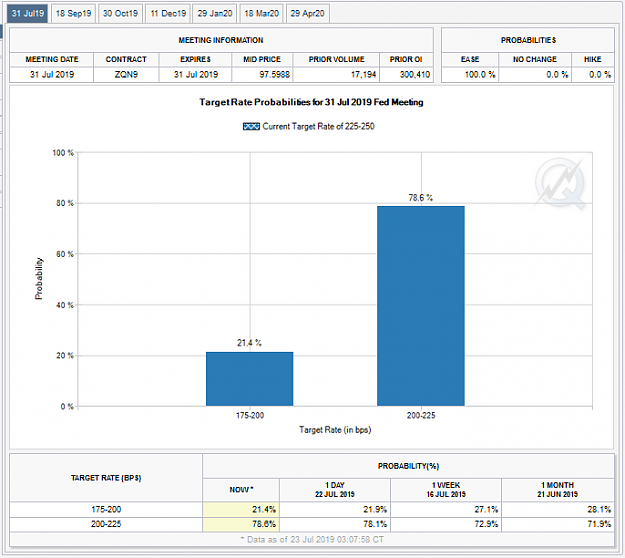Click the 175-200 target rate row label
Image resolution: width=625 pixels, height=558 pixels.
click(x=106, y=509)
